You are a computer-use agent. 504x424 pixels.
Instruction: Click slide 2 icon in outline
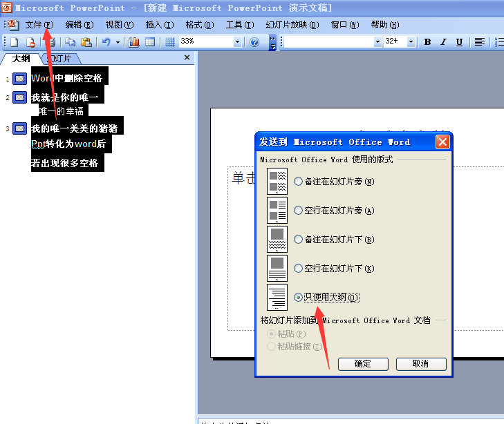click(x=19, y=97)
